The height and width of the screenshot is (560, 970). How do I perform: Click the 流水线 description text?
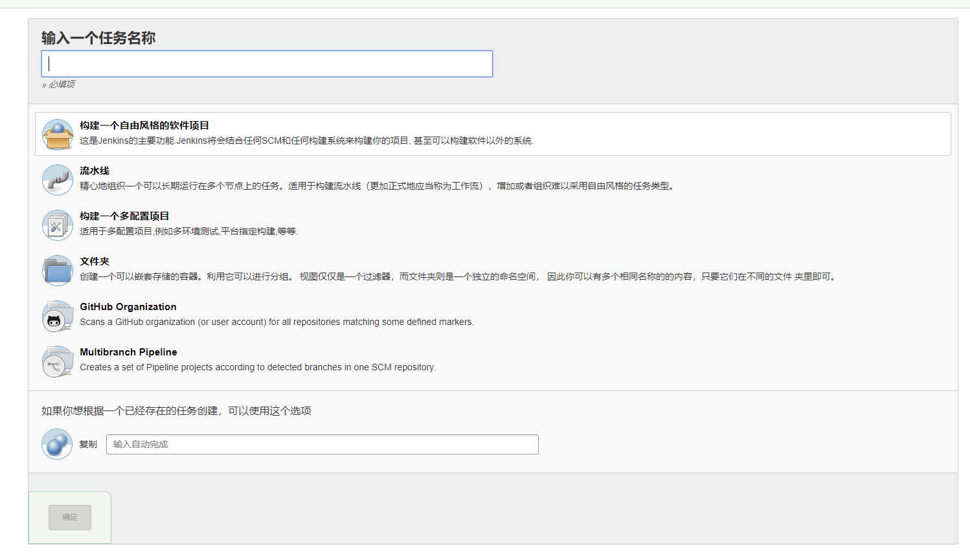pyautogui.click(x=379, y=186)
